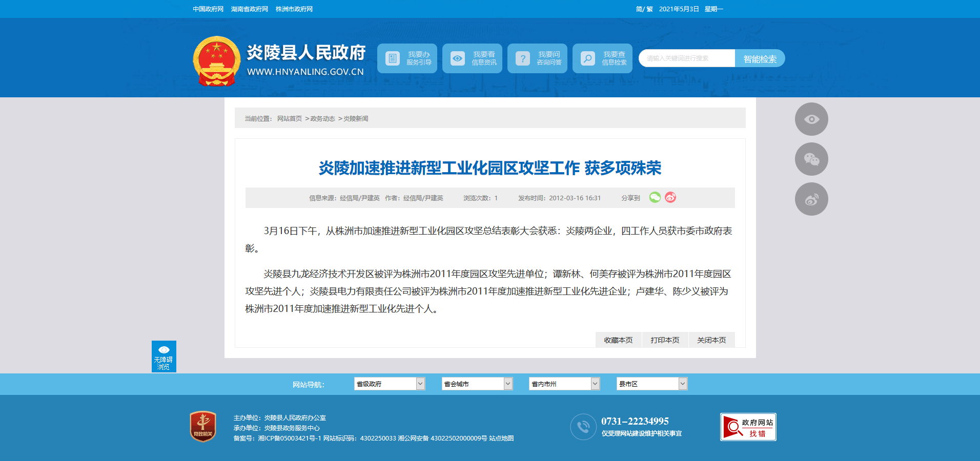This screenshot has width=980, height=461.
Task: Expand the 省会城市 dropdown
Action: (x=477, y=384)
